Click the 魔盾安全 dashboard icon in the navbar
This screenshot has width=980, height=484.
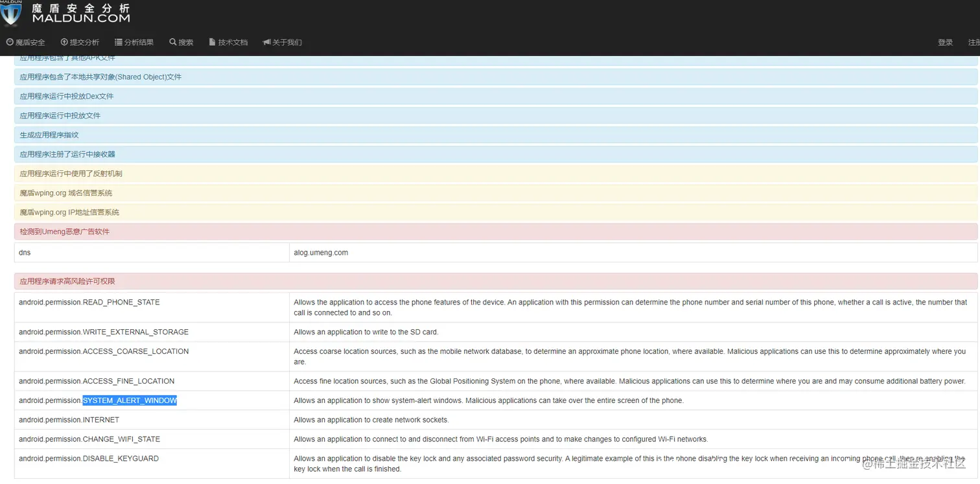[x=10, y=42]
